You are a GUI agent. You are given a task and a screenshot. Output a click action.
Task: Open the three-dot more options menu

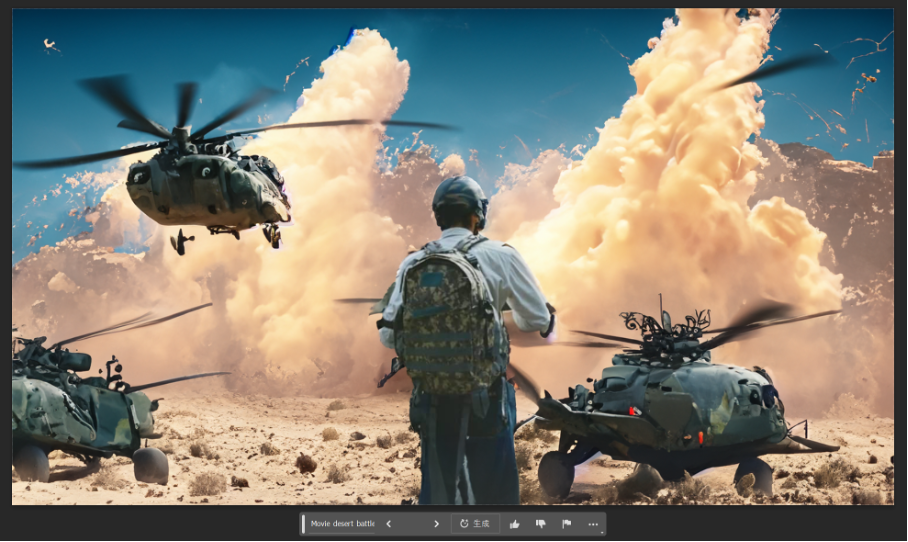tap(593, 524)
